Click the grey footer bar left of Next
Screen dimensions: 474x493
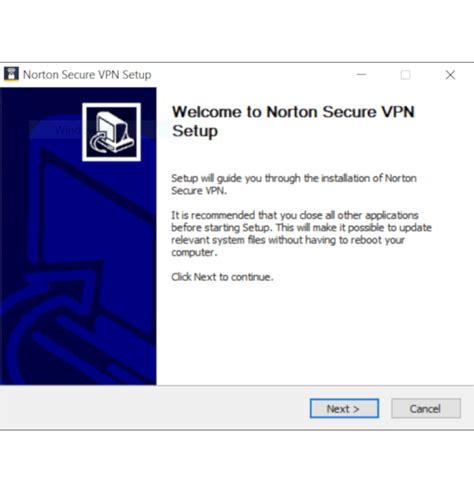pos(153,408)
